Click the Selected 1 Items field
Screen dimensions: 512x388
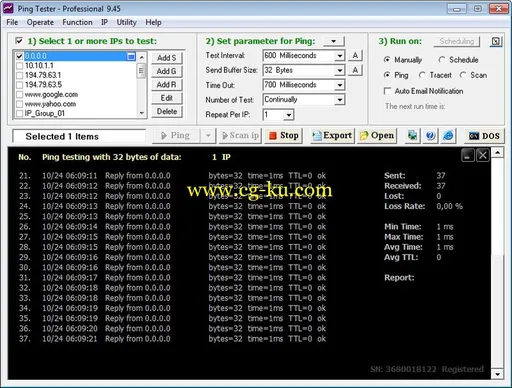pyautogui.click(x=79, y=136)
